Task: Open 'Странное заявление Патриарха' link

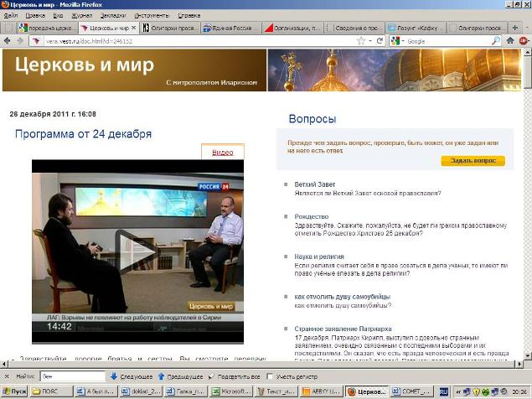Action: [343, 329]
